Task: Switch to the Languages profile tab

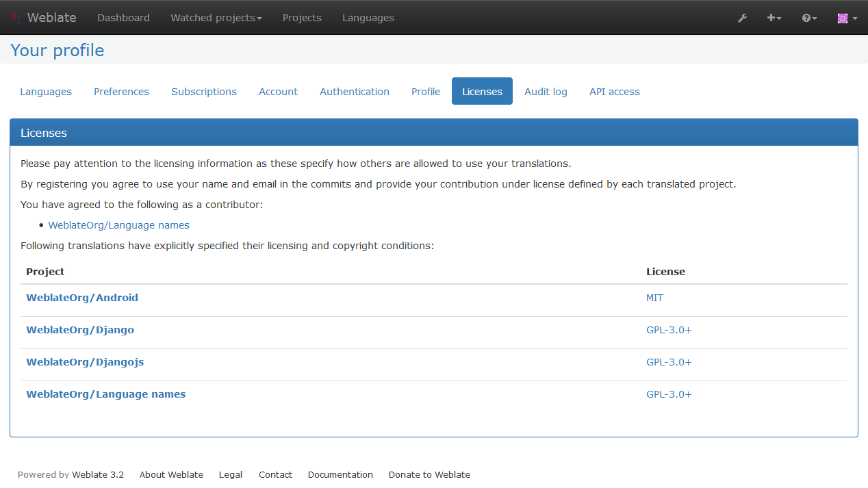Action: click(46, 92)
